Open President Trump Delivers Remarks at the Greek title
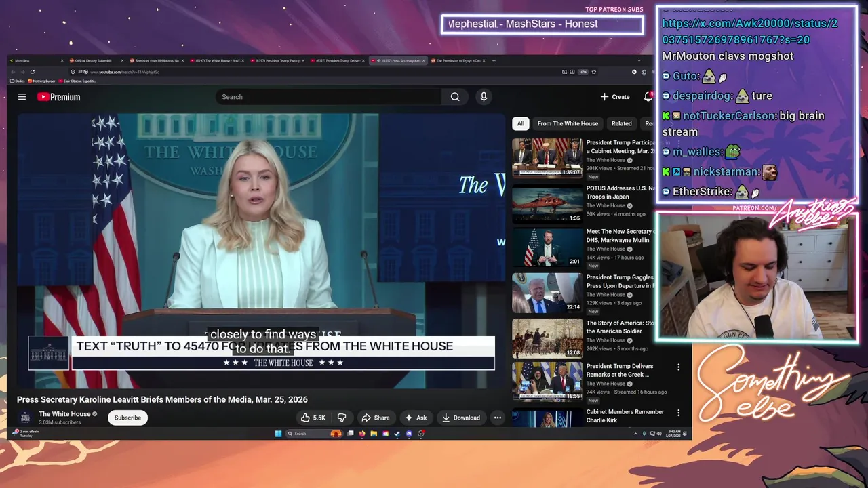868x488 pixels. click(620, 370)
